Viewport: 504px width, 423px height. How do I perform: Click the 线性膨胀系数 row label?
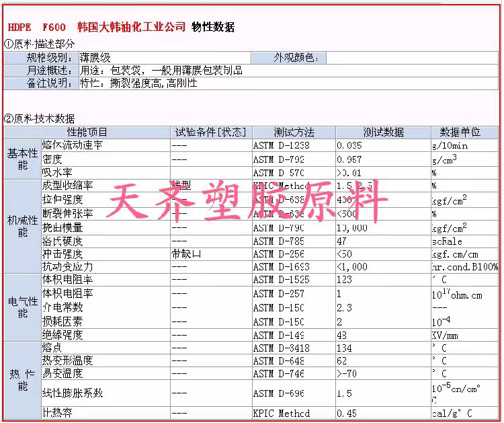73,393
